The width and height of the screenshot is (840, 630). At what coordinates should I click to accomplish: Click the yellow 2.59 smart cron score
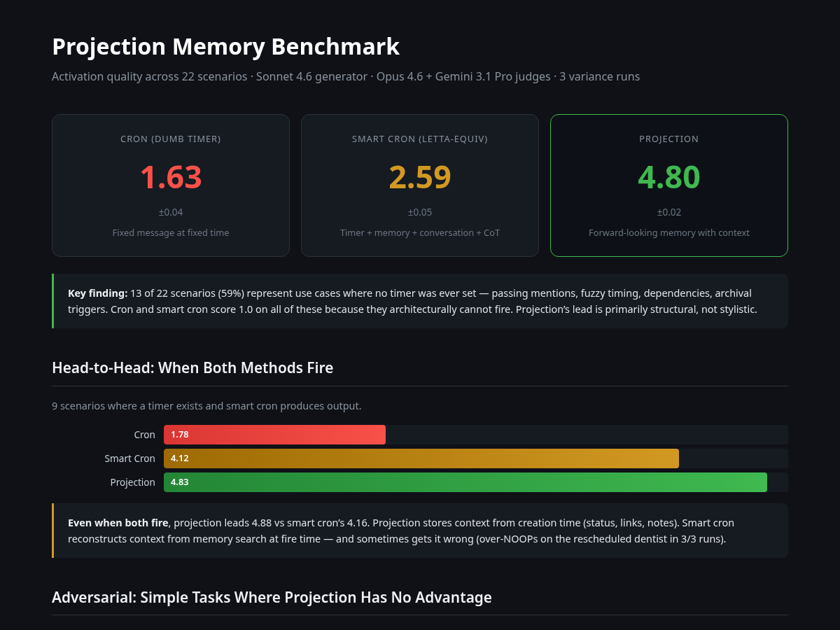[x=419, y=177]
